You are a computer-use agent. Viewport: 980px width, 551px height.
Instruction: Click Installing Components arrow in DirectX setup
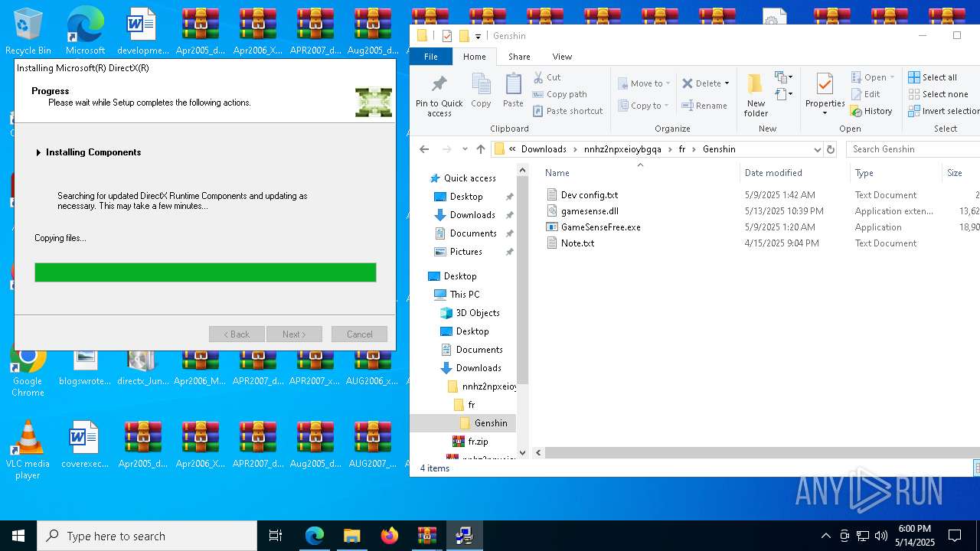click(x=38, y=152)
